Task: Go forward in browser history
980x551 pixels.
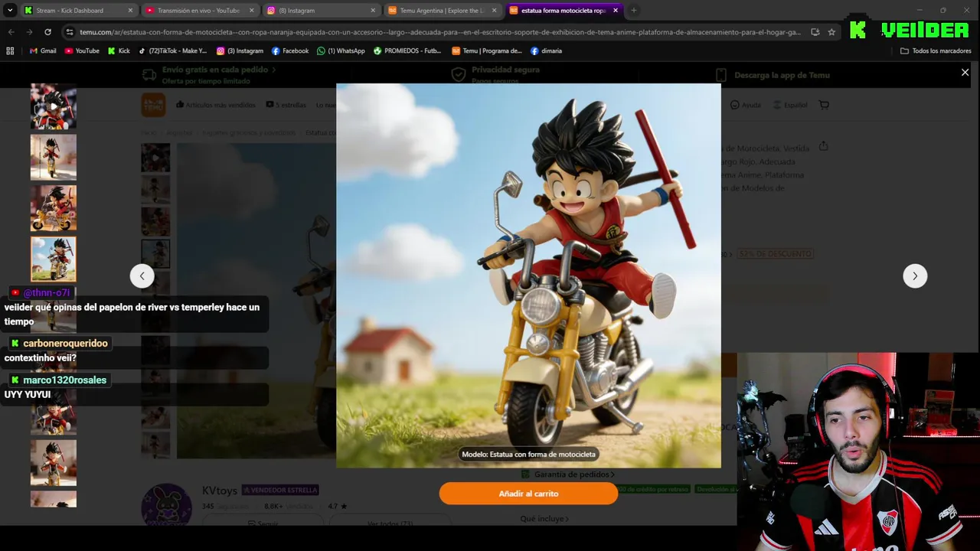Action: click(x=29, y=32)
